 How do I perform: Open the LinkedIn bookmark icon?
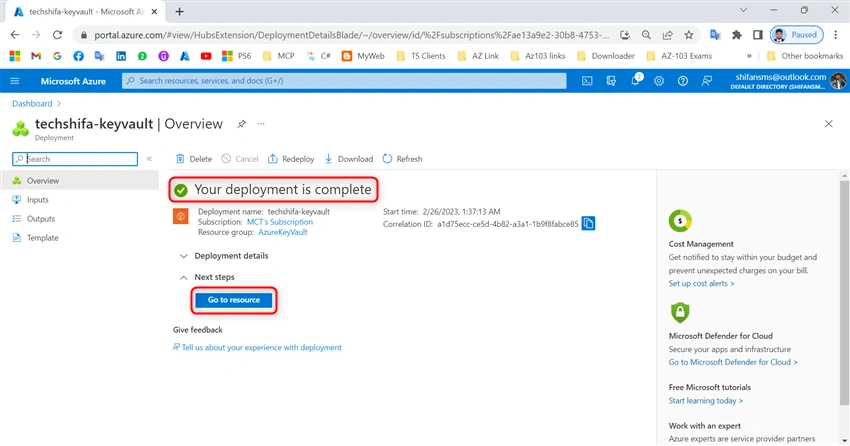(121, 56)
